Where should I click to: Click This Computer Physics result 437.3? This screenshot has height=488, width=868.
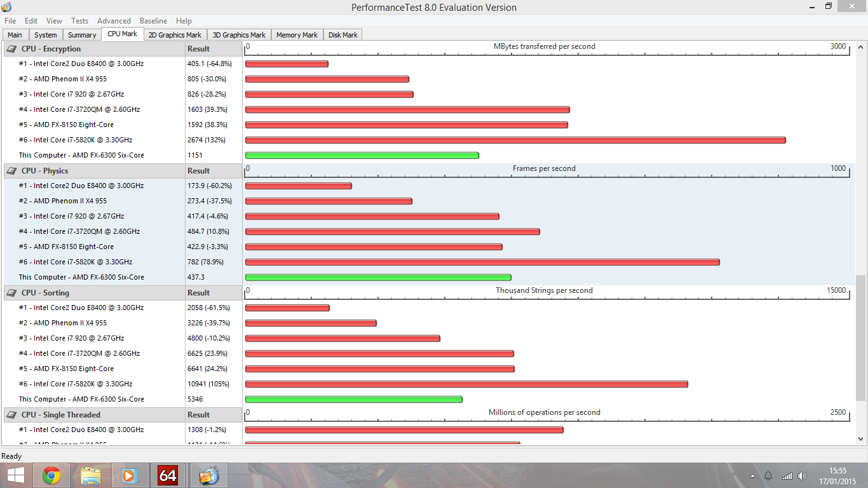coord(196,277)
